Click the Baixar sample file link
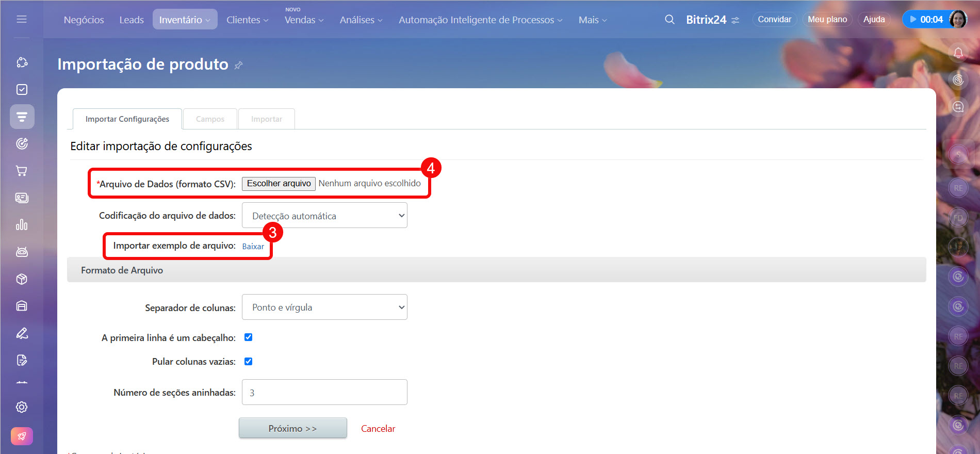 click(x=253, y=247)
